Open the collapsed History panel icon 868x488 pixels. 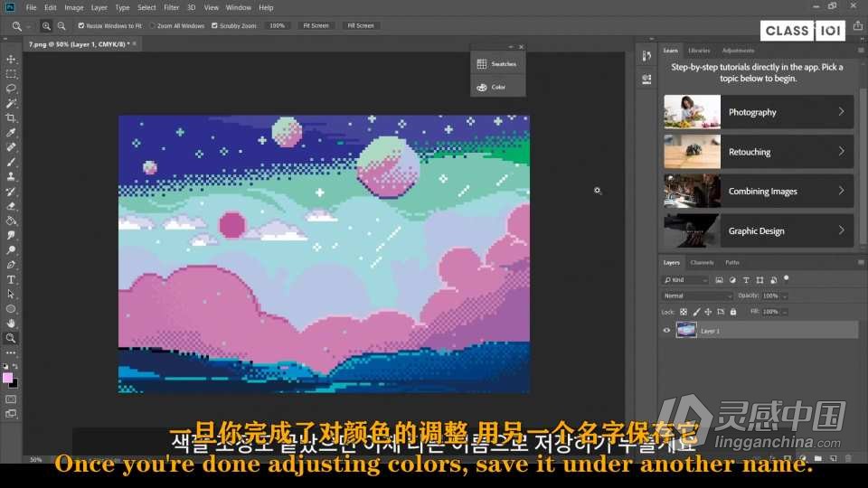click(646, 56)
